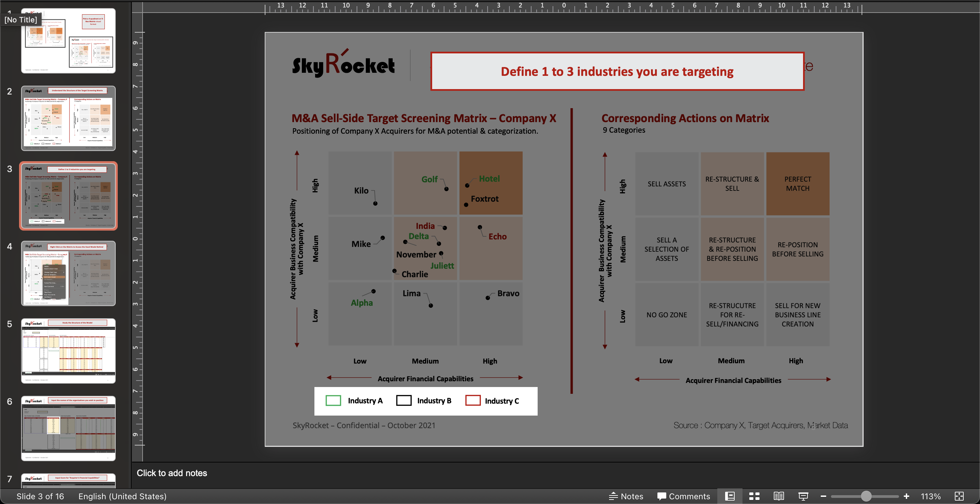The image size is (980, 504).
Task: Click 'SkyRocket – Confidential – October 2021' footer
Action: click(364, 425)
